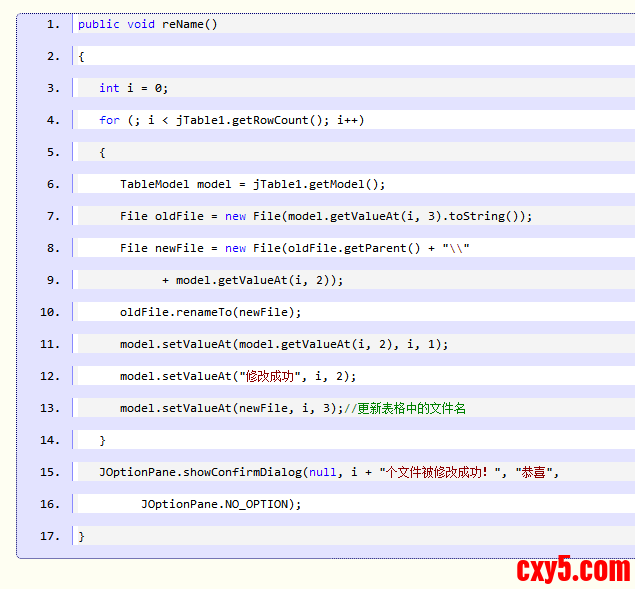Click the closing brace on line 17

(81, 536)
